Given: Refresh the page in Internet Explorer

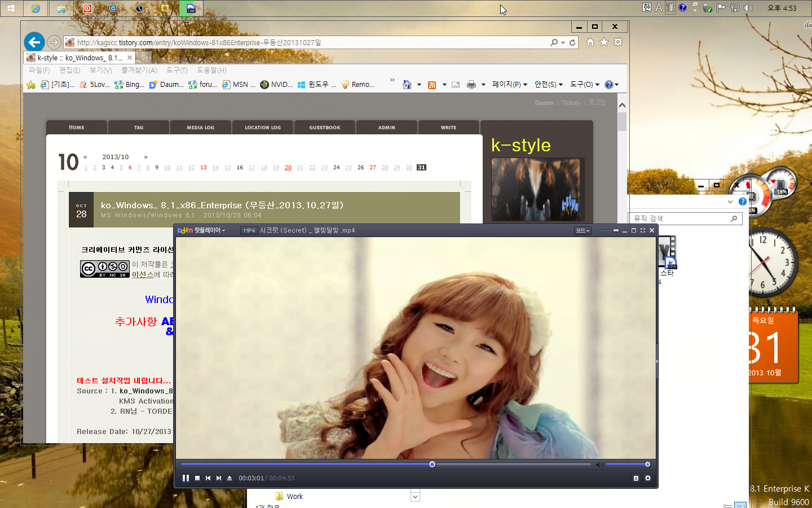Looking at the screenshot, I should (x=572, y=42).
